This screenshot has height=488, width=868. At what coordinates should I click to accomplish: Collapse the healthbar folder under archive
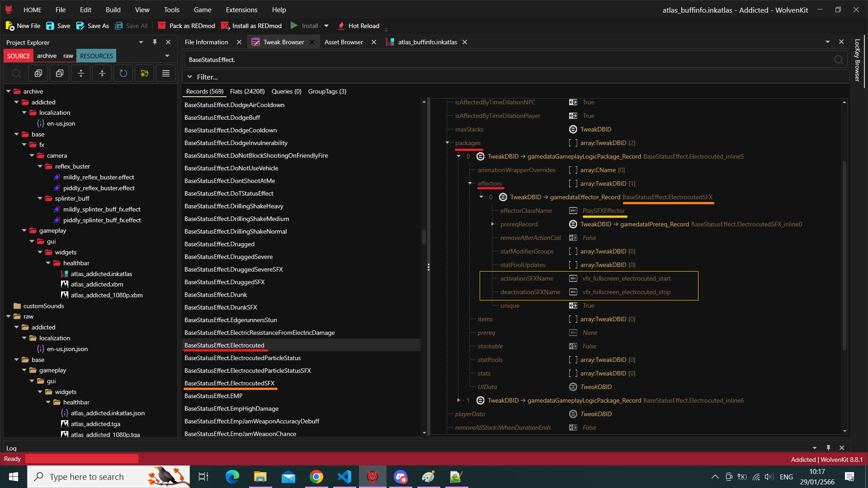(x=48, y=263)
